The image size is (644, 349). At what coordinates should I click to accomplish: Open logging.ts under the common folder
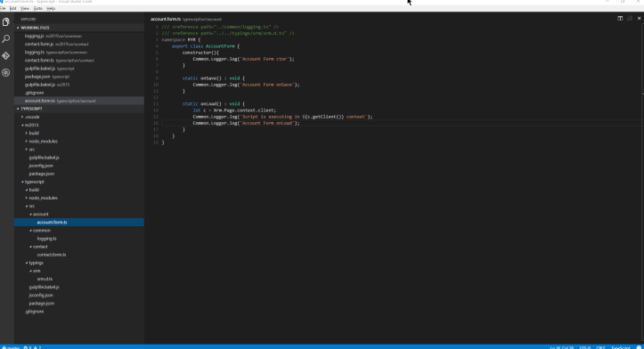[x=79, y=239]
